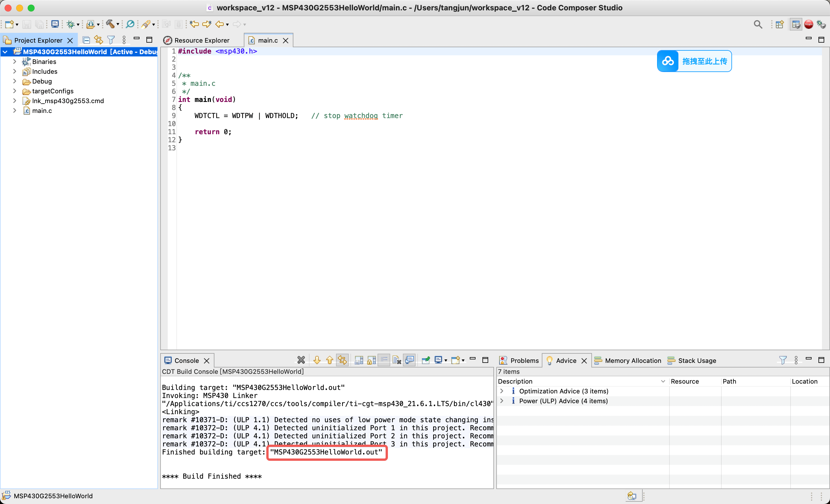Screen dimensions: 830x504
Task: Expand lnk_msp430g2553.cmd entry
Action: pos(14,101)
